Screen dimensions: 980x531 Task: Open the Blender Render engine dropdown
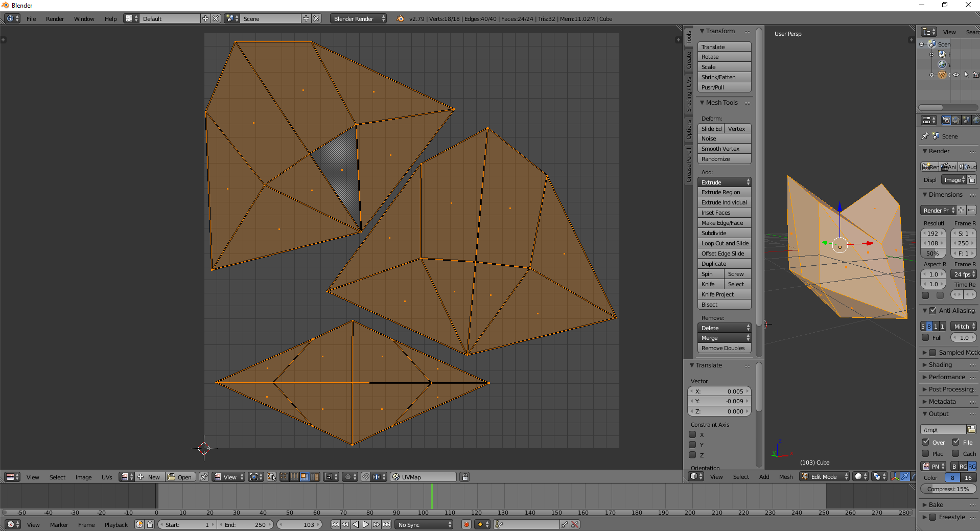358,18
